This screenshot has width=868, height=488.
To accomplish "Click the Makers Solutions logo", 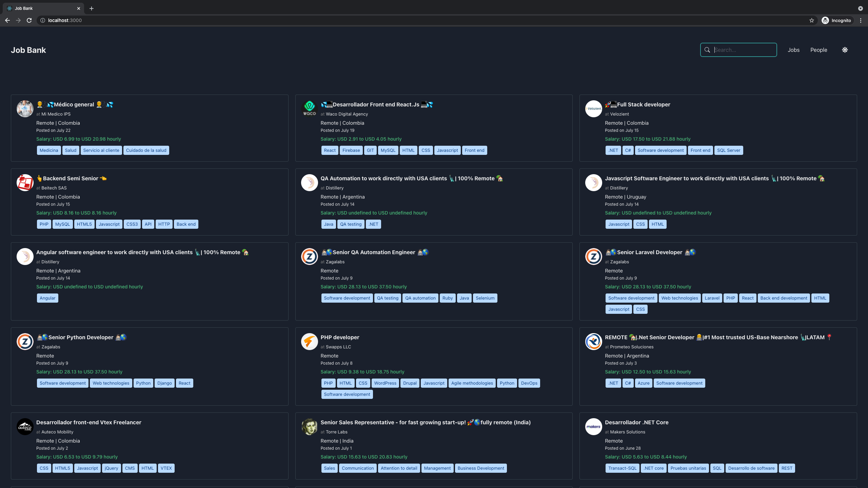I will click(593, 426).
